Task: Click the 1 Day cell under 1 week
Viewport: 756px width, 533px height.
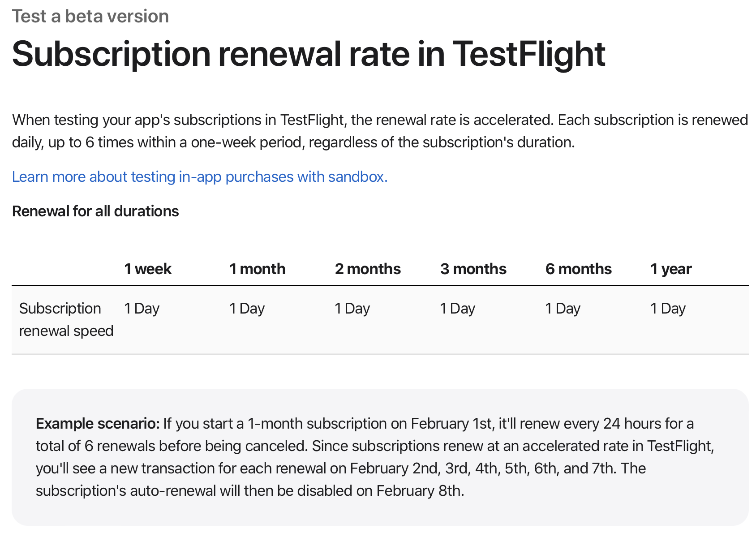Action: (x=142, y=308)
